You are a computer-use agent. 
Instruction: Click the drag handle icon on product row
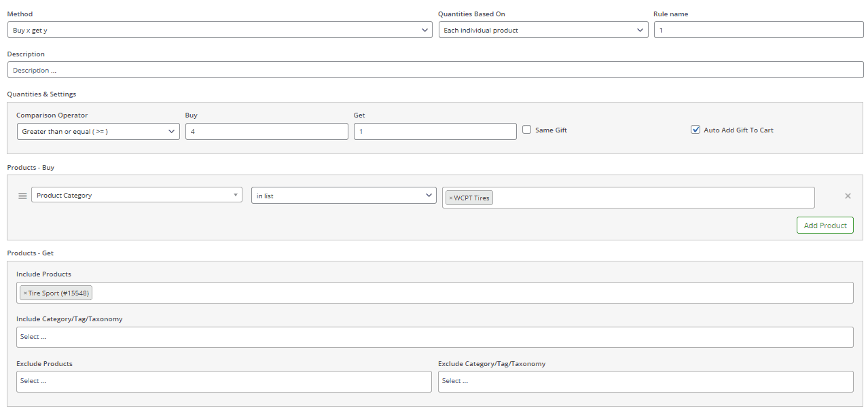22,196
